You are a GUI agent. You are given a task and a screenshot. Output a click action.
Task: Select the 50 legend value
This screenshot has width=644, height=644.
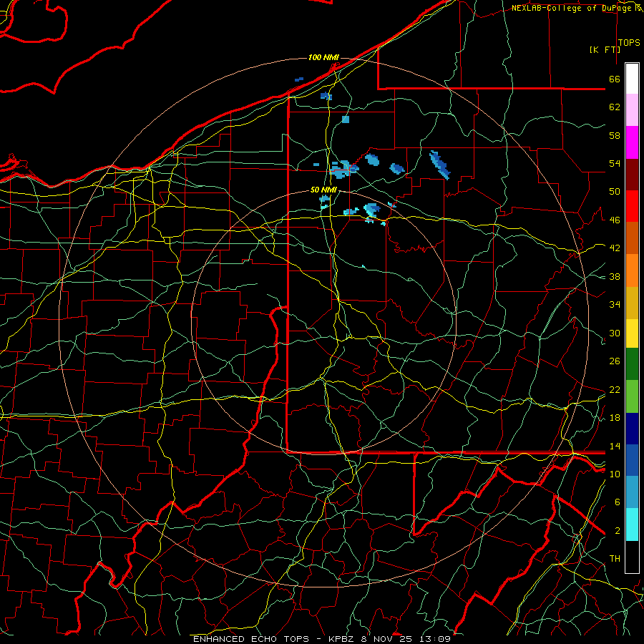click(615, 192)
